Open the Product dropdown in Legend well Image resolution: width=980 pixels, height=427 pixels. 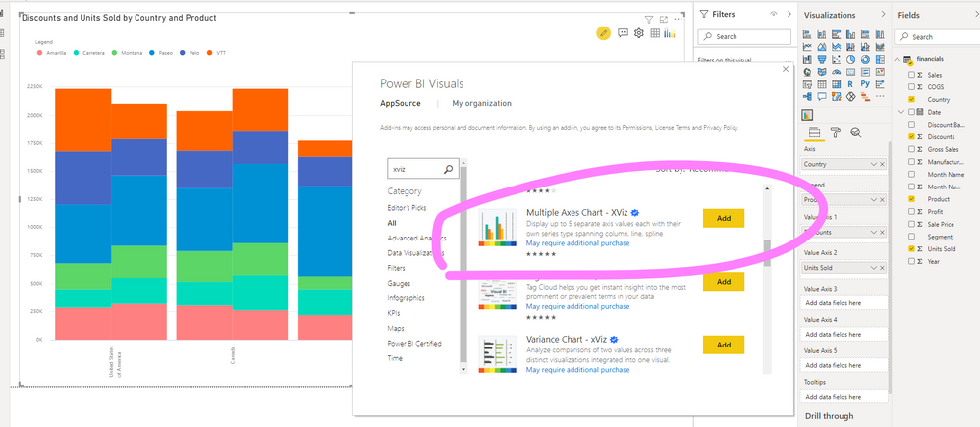874,200
